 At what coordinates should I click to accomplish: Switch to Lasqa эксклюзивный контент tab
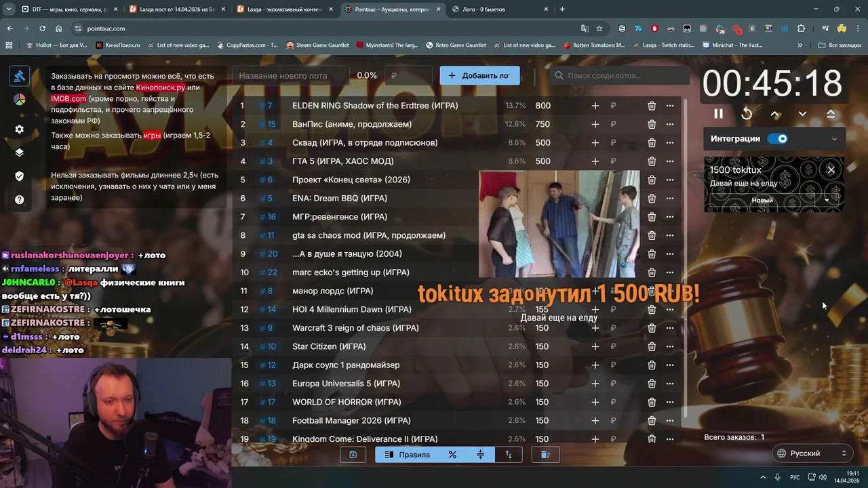pos(283,9)
